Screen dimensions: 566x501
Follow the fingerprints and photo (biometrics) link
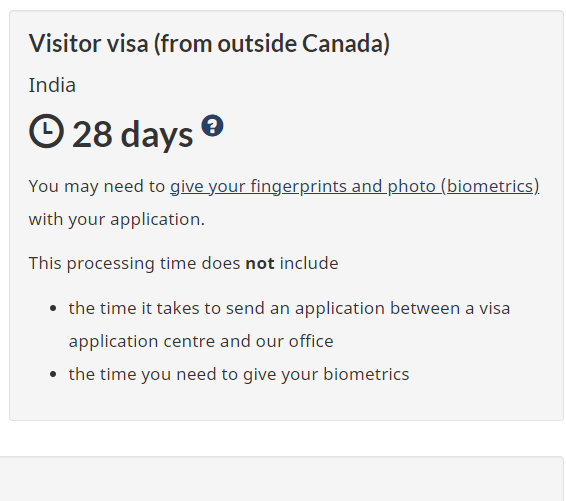click(354, 187)
